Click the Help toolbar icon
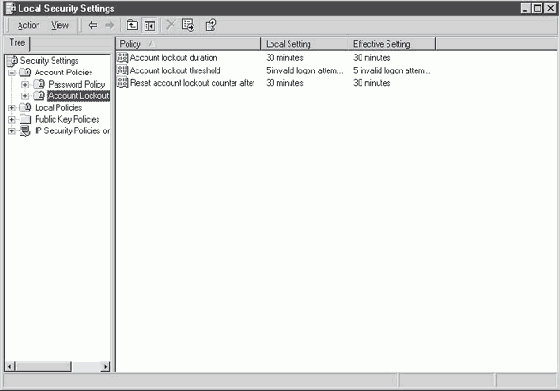 tap(210, 25)
